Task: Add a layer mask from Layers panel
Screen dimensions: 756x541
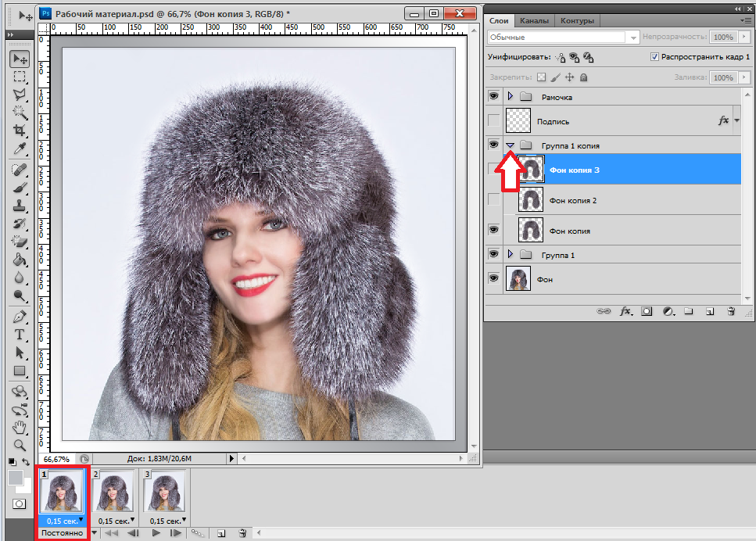Action: click(x=647, y=311)
